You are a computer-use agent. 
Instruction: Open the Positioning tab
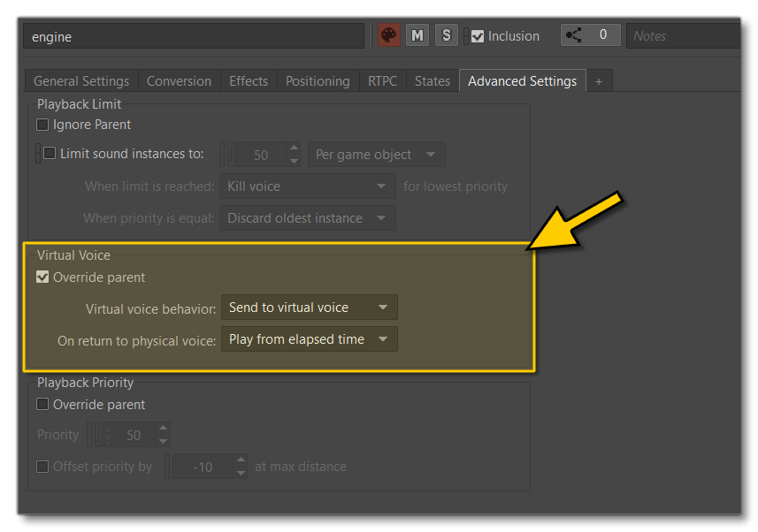click(x=318, y=81)
